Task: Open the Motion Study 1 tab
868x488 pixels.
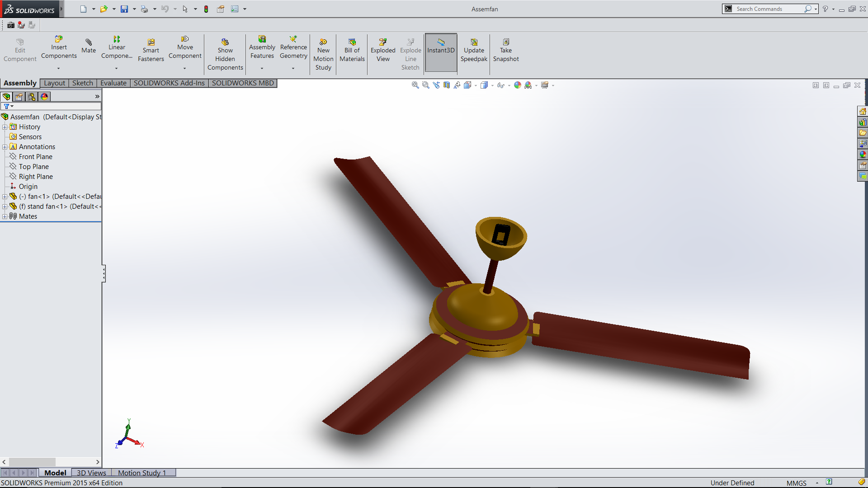Action: pos(142,473)
